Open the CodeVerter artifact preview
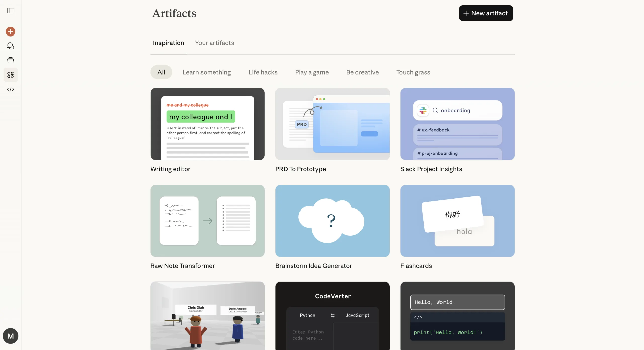This screenshot has width=644, height=350. (332, 316)
